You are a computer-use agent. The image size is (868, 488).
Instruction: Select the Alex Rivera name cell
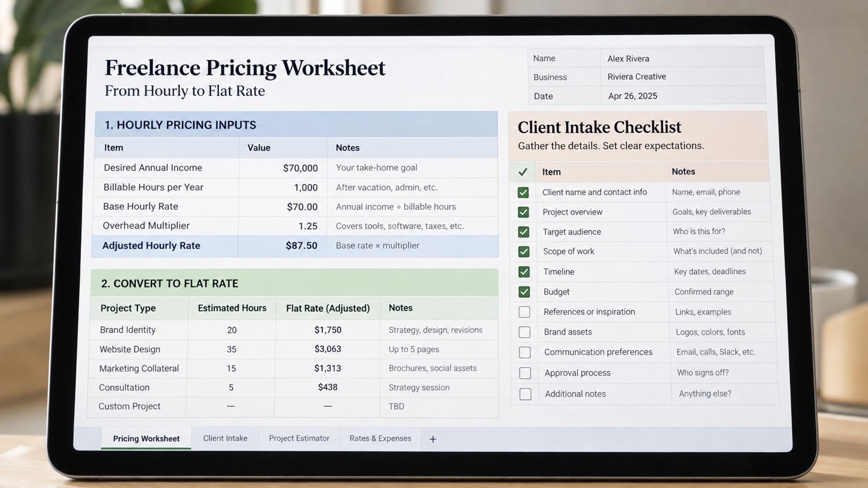tap(682, 58)
